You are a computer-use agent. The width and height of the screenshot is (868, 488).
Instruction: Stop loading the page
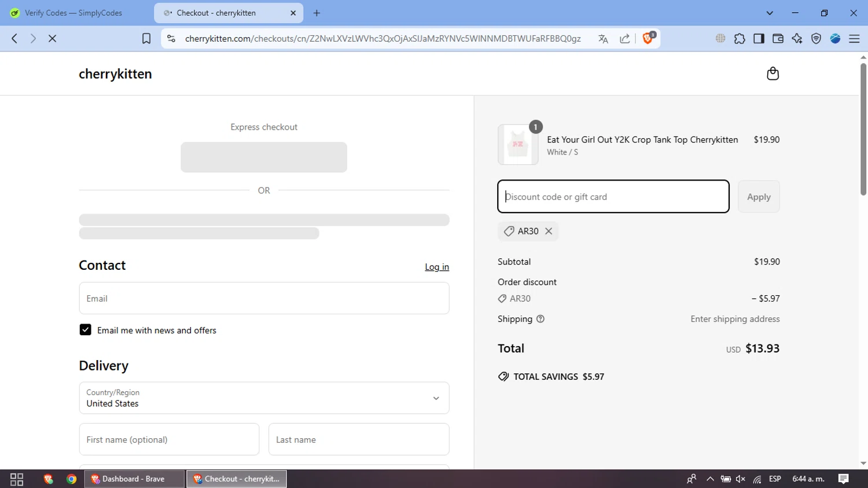click(x=52, y=39)
